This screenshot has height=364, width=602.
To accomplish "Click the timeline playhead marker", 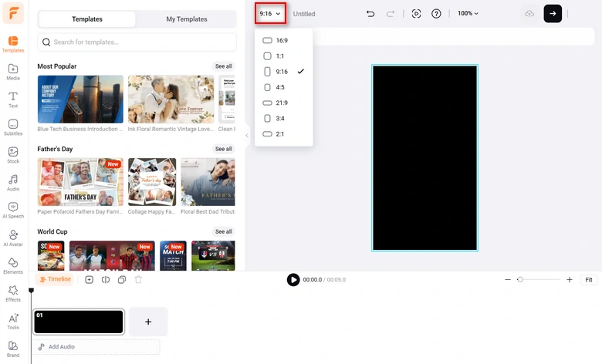I will point(31,291).
